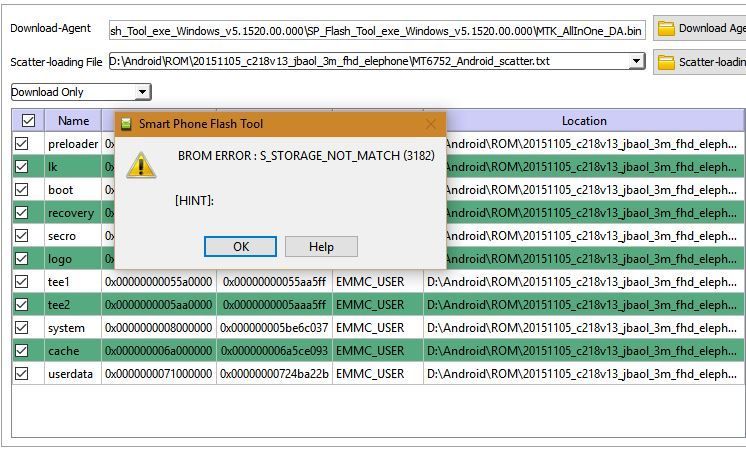Click Help in the error dialog
Viewport: 746px width, 449px height.
pyautogui.click(x=321, y=246)
